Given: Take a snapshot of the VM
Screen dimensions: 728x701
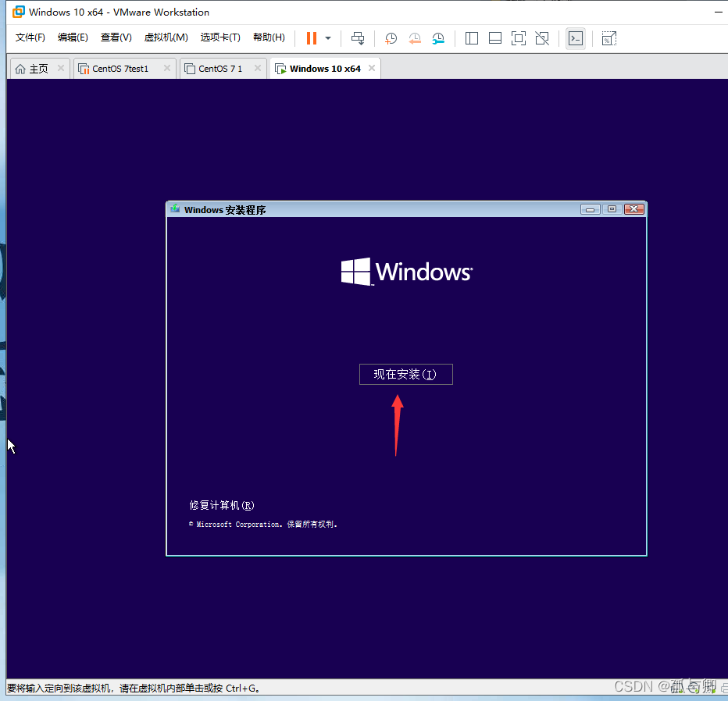Looking at the screenshot, I should point(391,38).
